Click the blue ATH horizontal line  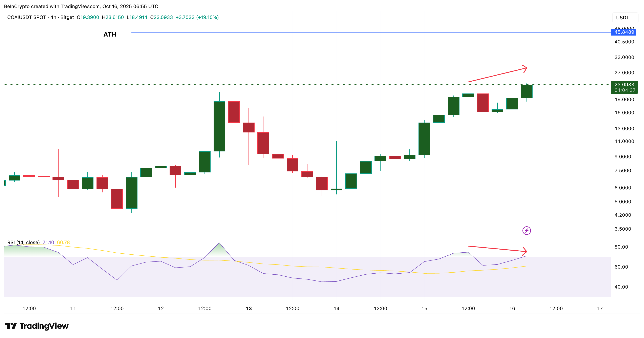[375, 32]
